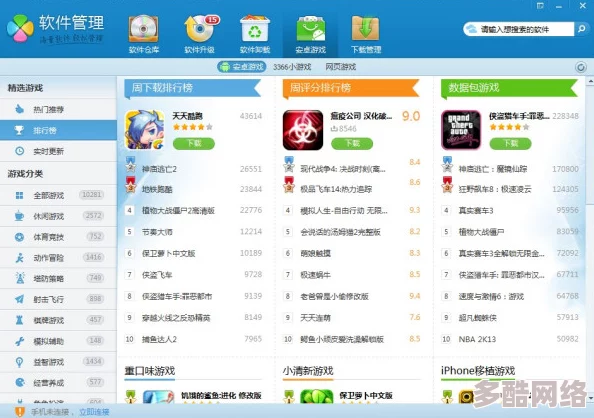Click search field 请输入想搜索的软件
Screen dimensions: 594x418
point(518,29)
